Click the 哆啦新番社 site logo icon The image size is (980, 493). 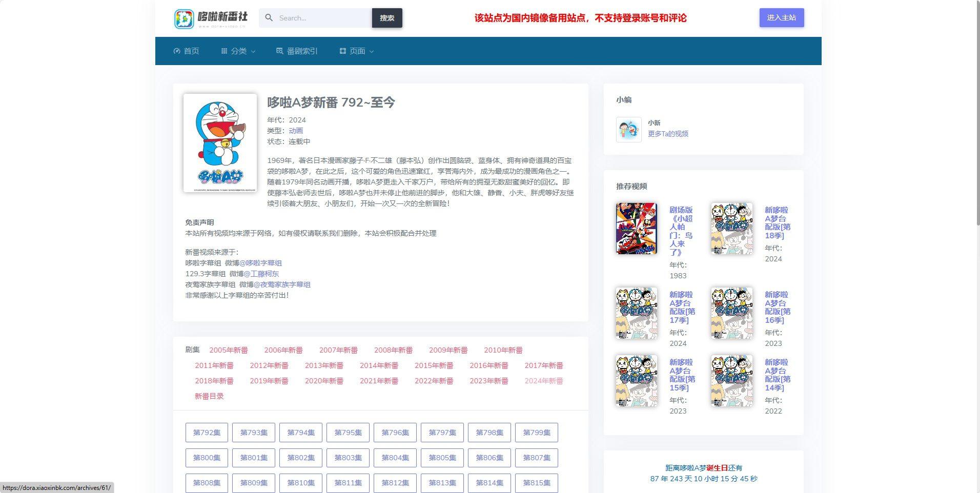pos(183,17)
